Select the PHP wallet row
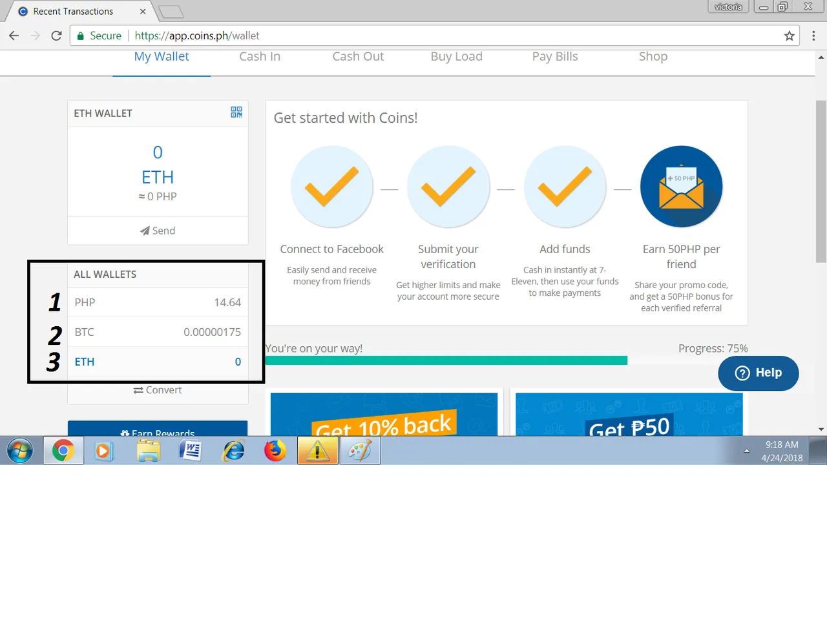Viewport: 827px width, 644px height. [x=158, y=302]
